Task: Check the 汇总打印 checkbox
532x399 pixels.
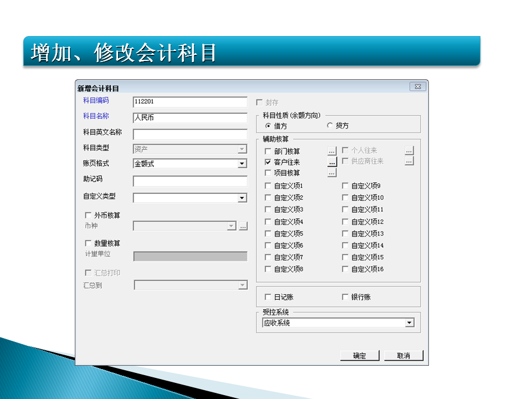Action: 88,273
